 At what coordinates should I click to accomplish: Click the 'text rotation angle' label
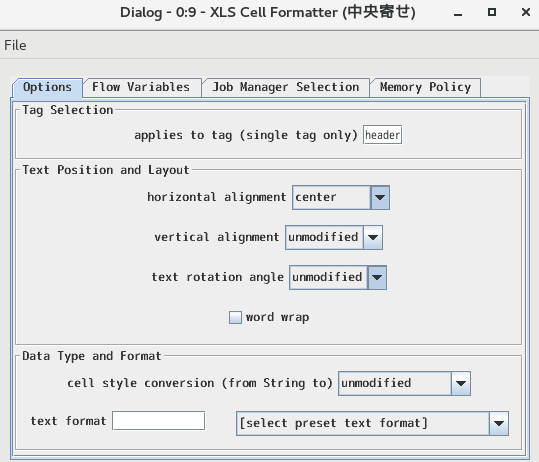coord(218,277)
